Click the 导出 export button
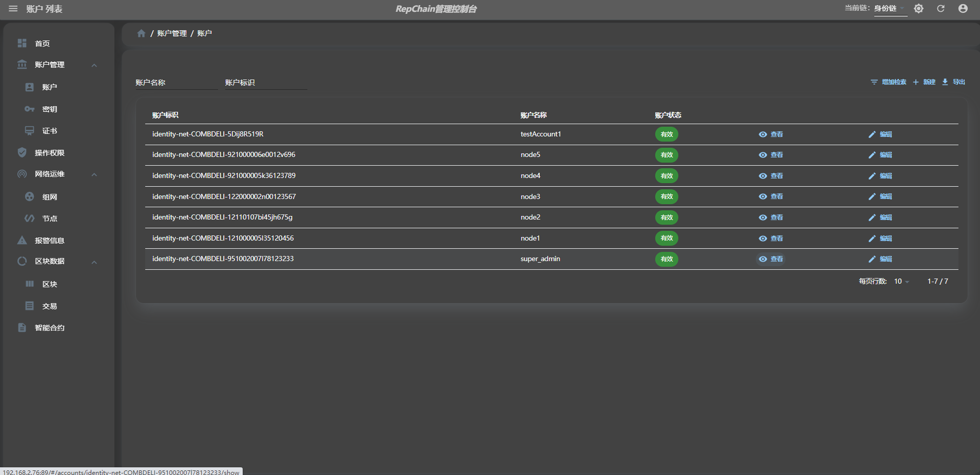 954,82
